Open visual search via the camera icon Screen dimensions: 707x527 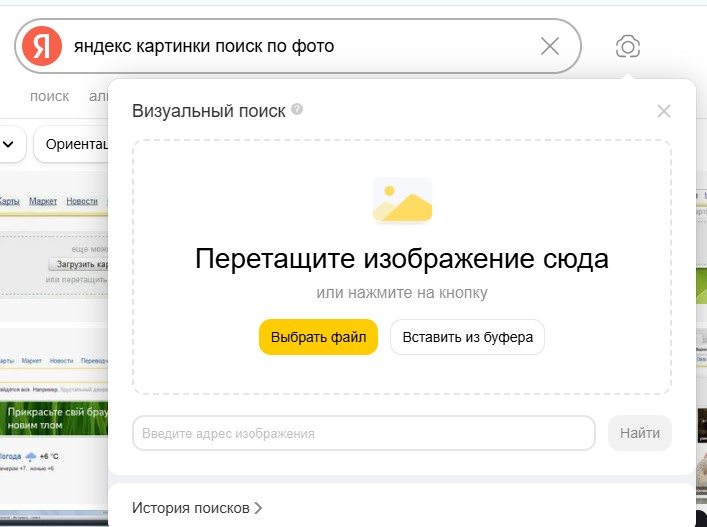(x=628, y=46)
